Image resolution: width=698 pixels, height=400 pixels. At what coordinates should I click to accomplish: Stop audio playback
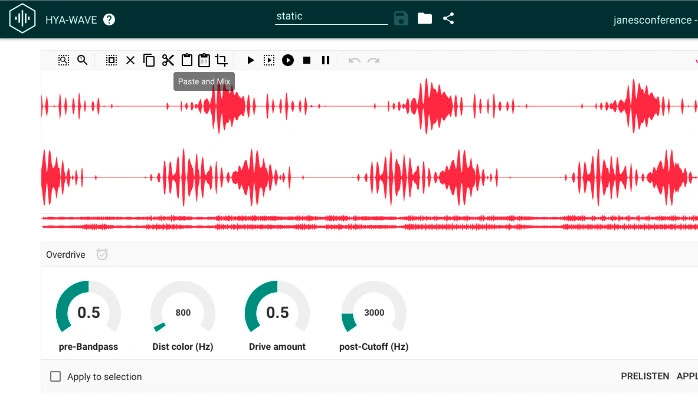(x=306, y=60)
